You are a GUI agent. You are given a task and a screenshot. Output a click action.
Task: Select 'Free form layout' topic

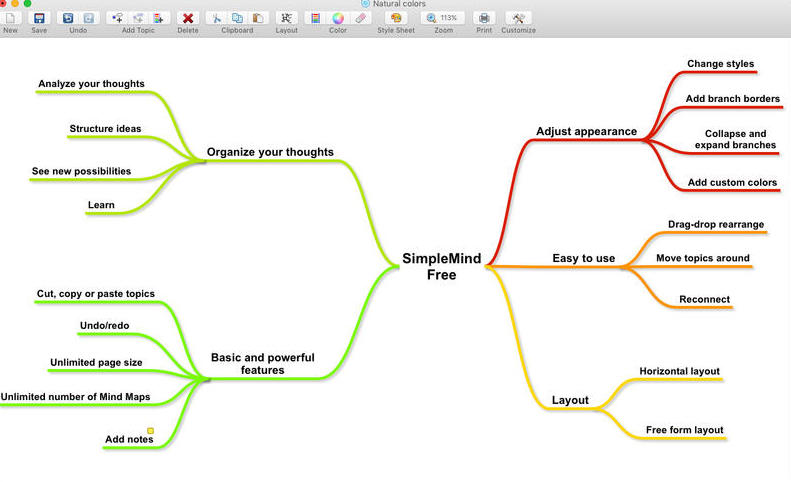[685, 430]
